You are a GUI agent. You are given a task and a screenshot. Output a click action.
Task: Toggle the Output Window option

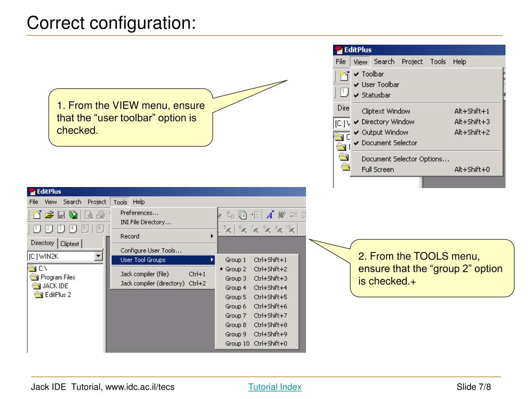pos(426,132)
